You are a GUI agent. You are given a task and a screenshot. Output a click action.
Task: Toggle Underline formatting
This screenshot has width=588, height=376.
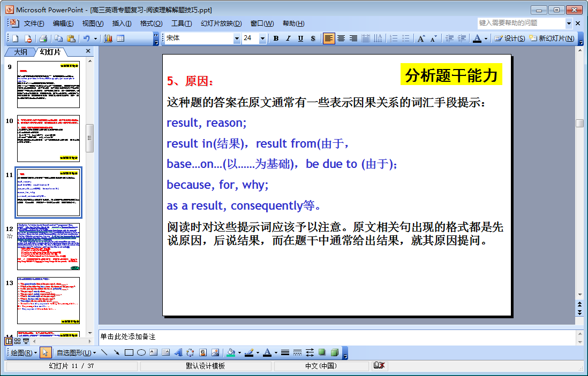[x=300, y=38]
